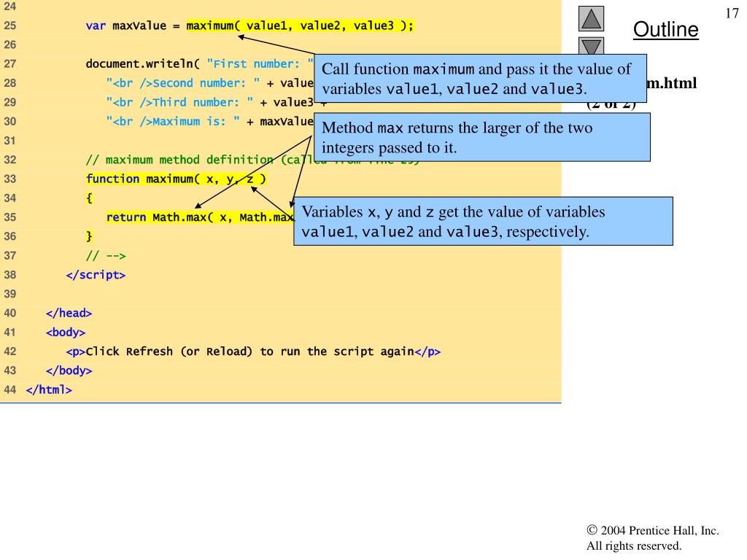Click line number 25 in the gutter

9,26
